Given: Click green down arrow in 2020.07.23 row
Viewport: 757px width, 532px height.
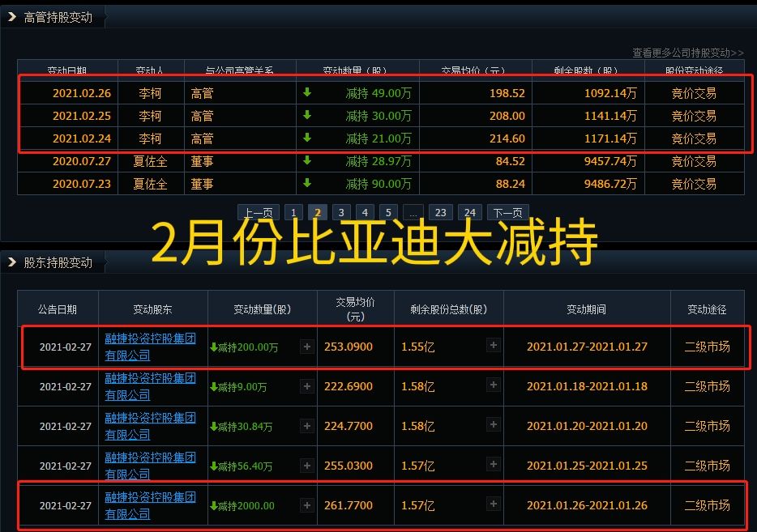Looking at the screenshot, I should pyautogui.click(x=307, y=183).
